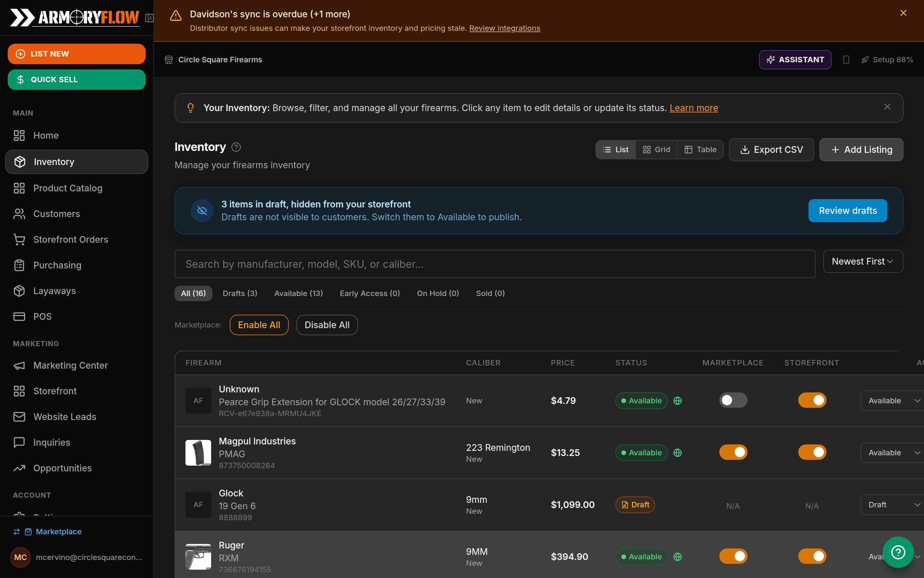Collapse the sidebar panel icon

click(149, 18)
